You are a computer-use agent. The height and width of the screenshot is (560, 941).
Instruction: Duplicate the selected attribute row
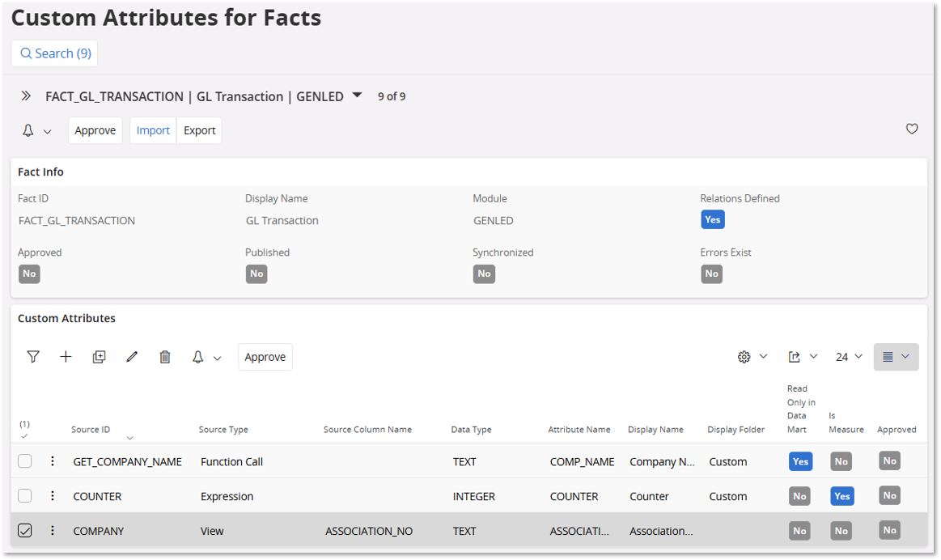(x=99, y=357)
